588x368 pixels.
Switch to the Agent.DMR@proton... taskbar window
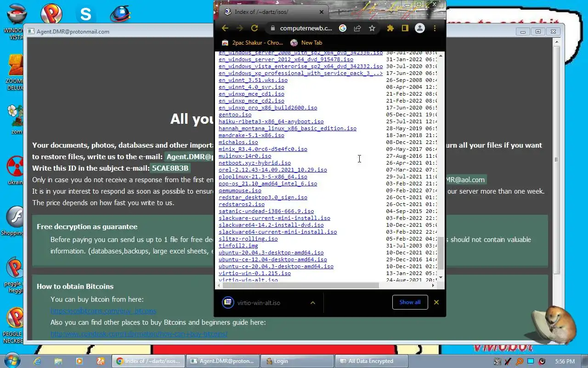222,361
